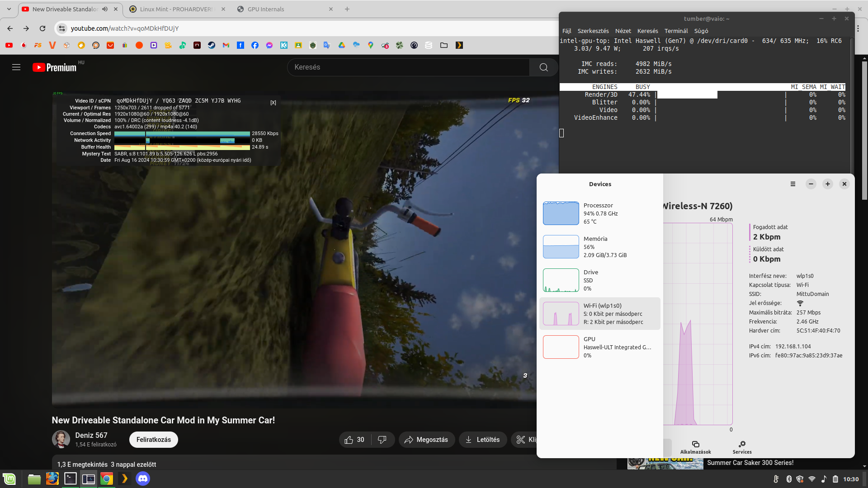Open the system monitor hamburger menu
The width and height of the screenshot is (868, 488).
point(793,184)
